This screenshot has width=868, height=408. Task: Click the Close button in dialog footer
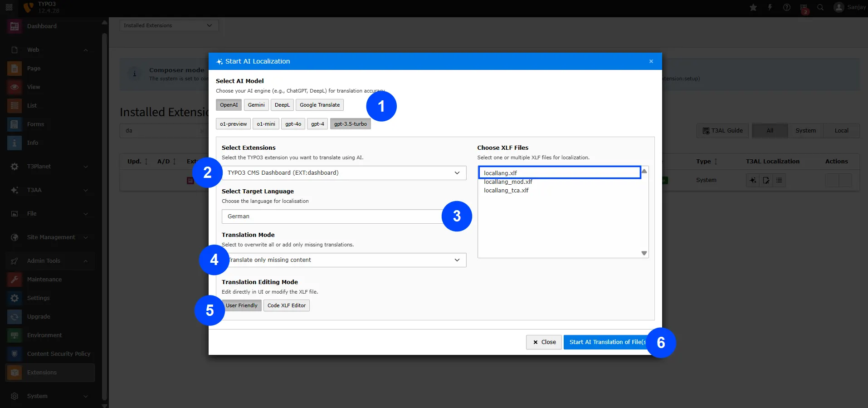click(544, 342)
